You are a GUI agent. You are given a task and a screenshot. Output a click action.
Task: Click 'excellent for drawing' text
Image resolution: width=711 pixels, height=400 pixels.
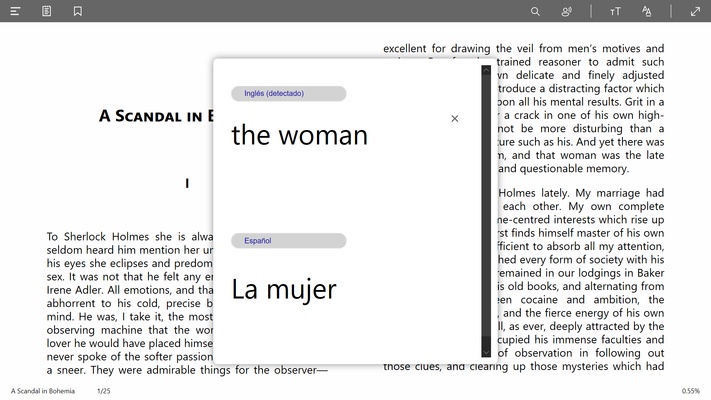click(437, 49)
